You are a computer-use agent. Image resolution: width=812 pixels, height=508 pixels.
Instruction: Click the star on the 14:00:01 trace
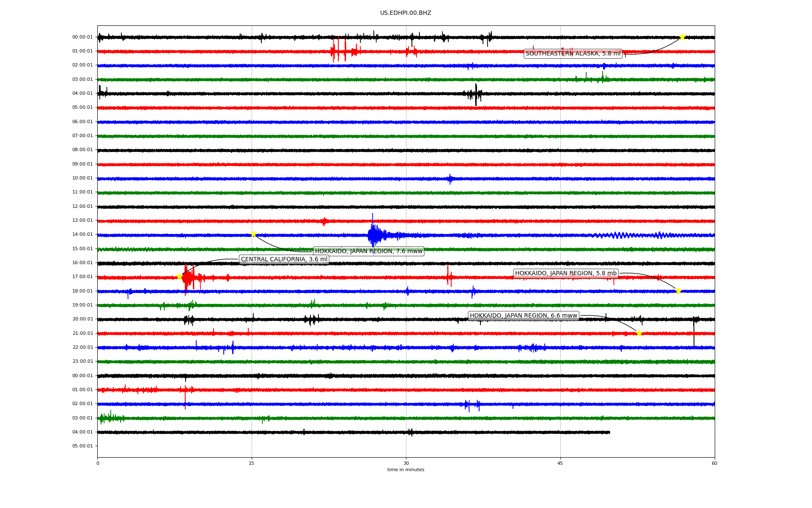pyautogui.click(x=253, y=234)
